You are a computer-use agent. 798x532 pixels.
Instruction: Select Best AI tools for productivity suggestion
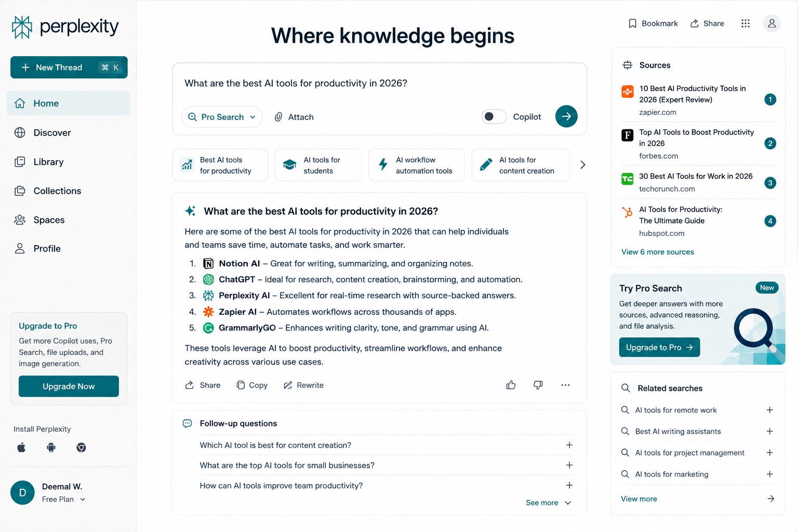[220, 165]
